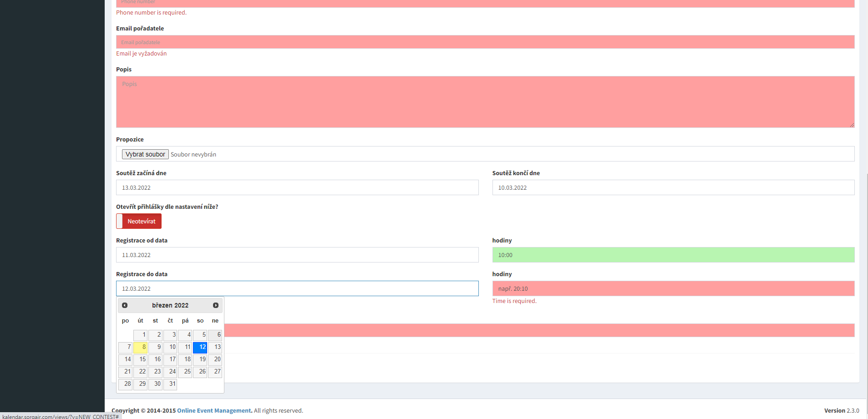
Task: Select day 19 in the calendar
Action: point(200,360)
